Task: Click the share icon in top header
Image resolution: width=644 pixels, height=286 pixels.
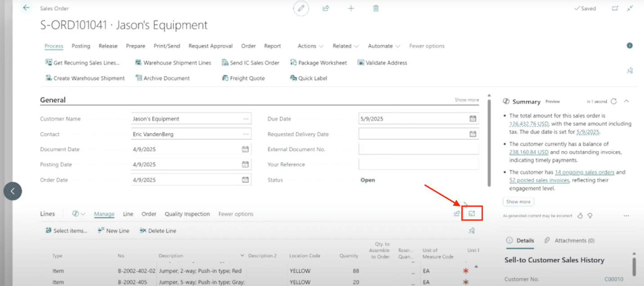Action: click(x=326, y=9)
